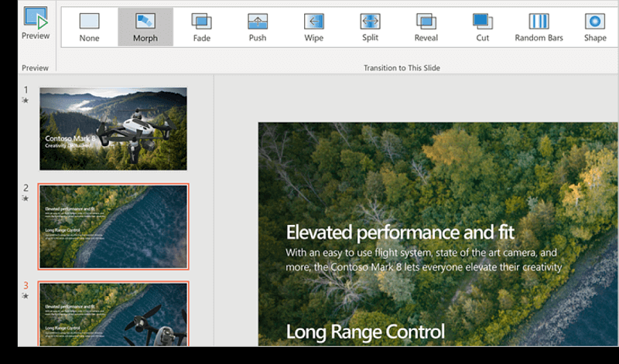Click the body paragraph about Contoso Mark 8
The image size is (619, 364).
pyautogui.click(x=422, y=260)
